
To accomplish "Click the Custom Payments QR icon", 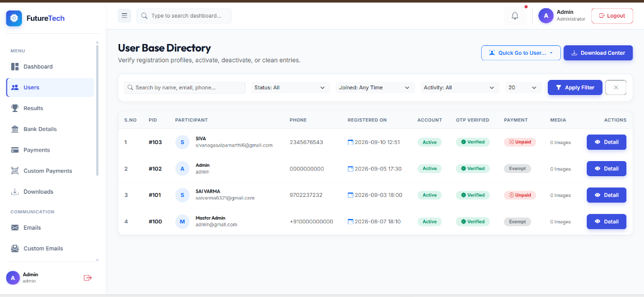I will pos(15,171).
